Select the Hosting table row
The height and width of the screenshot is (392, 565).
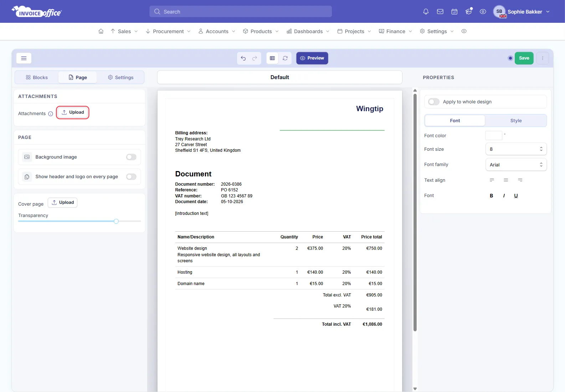click(280, 272)
